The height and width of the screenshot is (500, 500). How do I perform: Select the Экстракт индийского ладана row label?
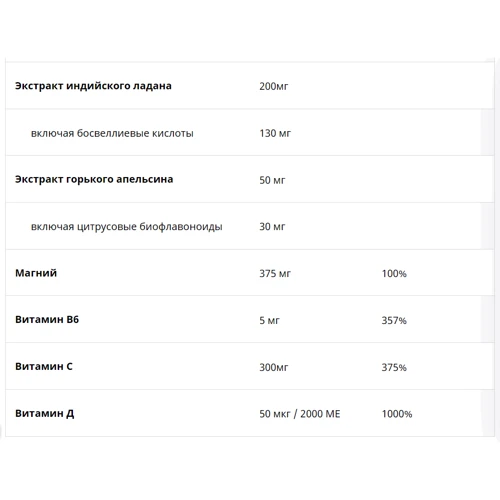(93, 86)
